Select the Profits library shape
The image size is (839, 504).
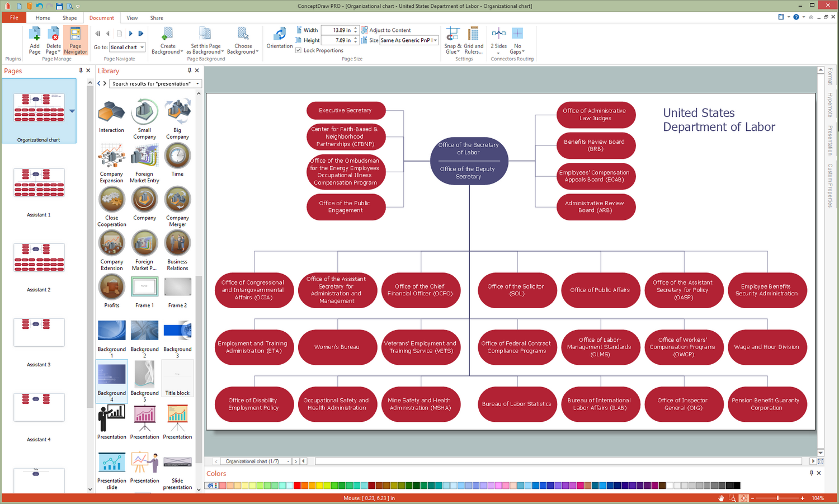pos(111,291)
